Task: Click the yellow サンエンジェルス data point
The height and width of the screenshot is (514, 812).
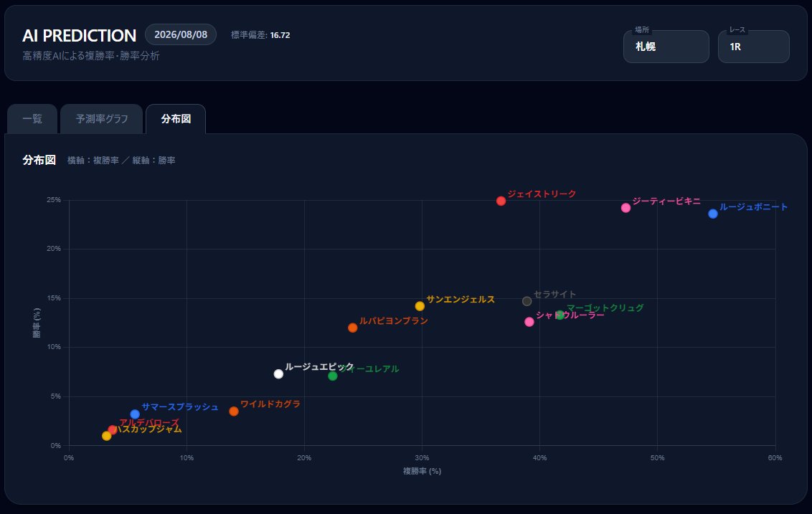Action: click(420, 306)
